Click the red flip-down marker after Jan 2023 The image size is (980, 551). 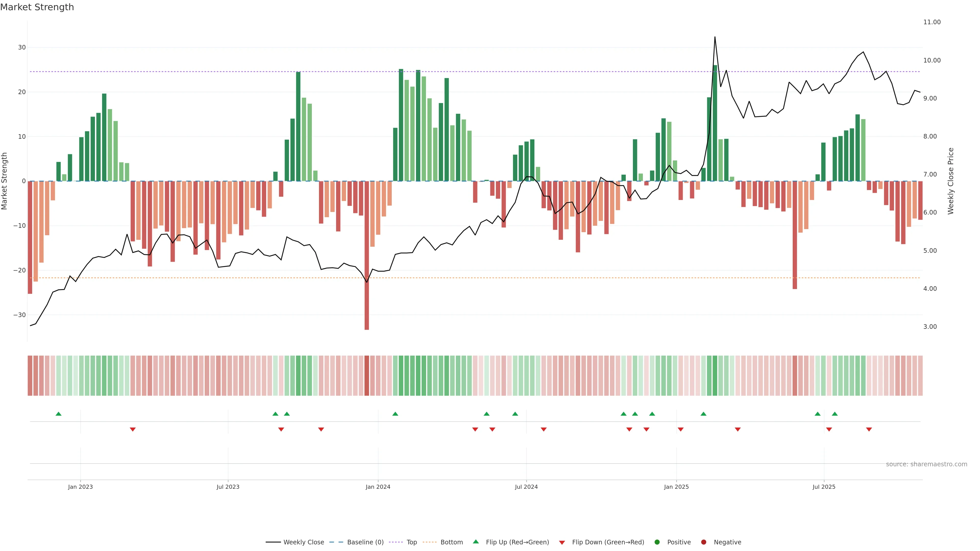[133, 429]
